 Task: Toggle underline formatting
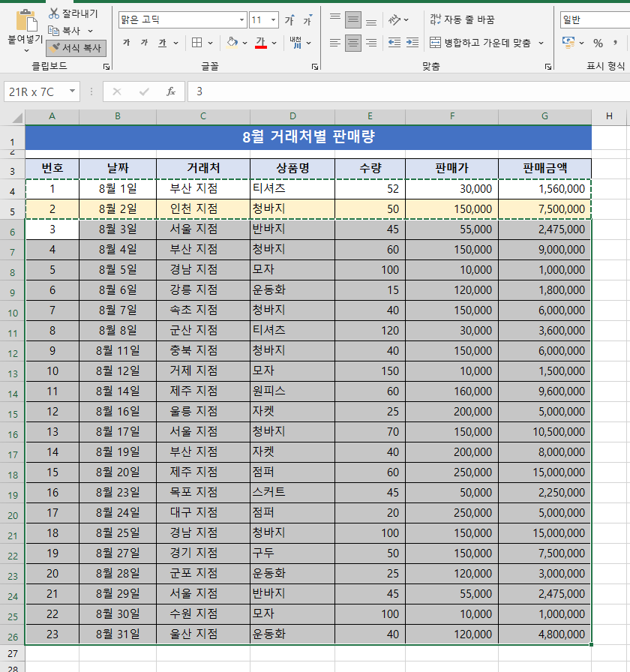coord(163,43)
